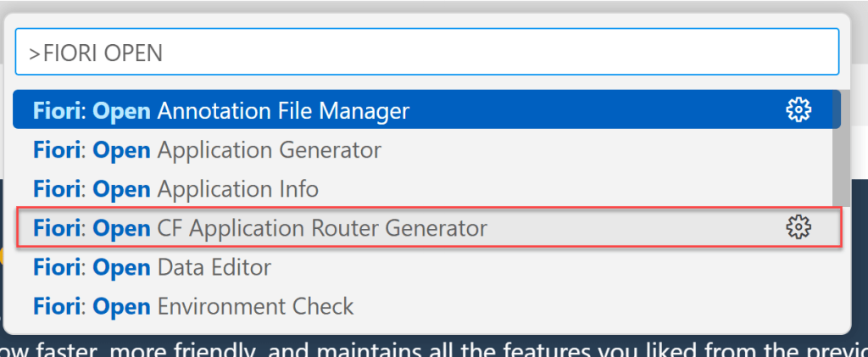Click the empty right side of Data Editor row

pyautogui.click(x=593, y=267)
